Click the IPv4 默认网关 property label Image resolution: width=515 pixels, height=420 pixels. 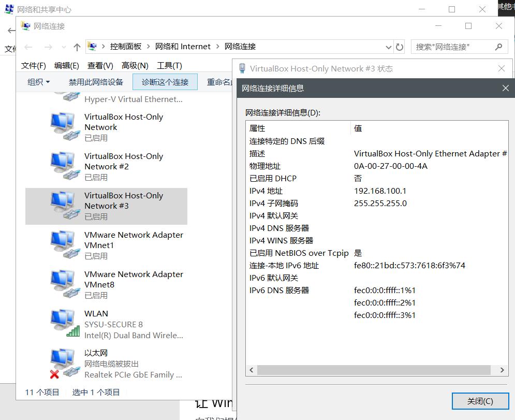(x=274, y=216)
